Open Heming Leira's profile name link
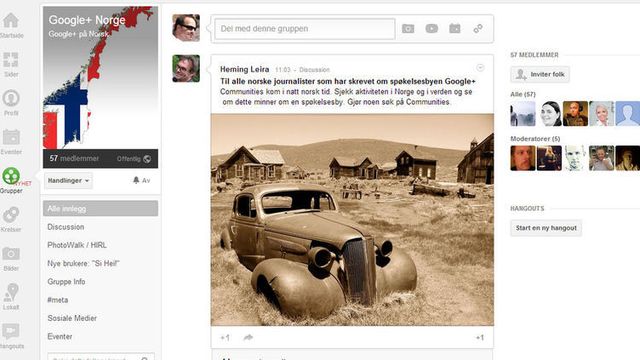Image resolution: width=640 pixels, height=360 pixels. pos(244,69)
